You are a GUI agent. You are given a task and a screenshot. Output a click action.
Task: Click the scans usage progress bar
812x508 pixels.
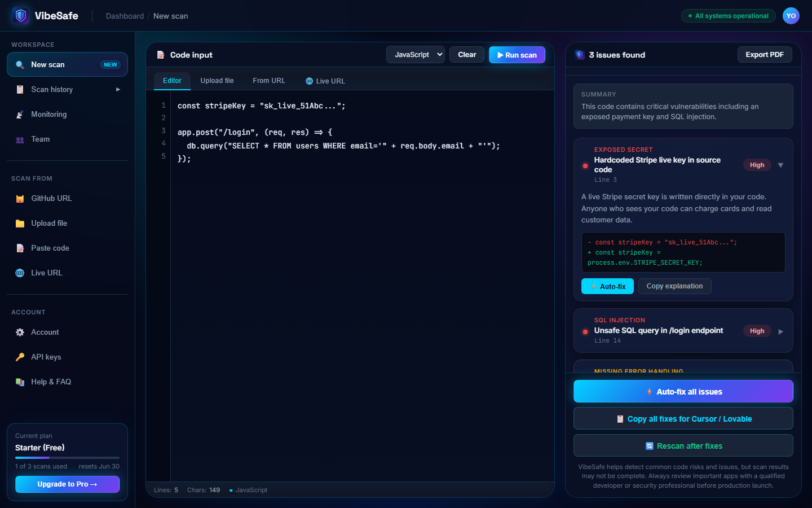point(67,458)
